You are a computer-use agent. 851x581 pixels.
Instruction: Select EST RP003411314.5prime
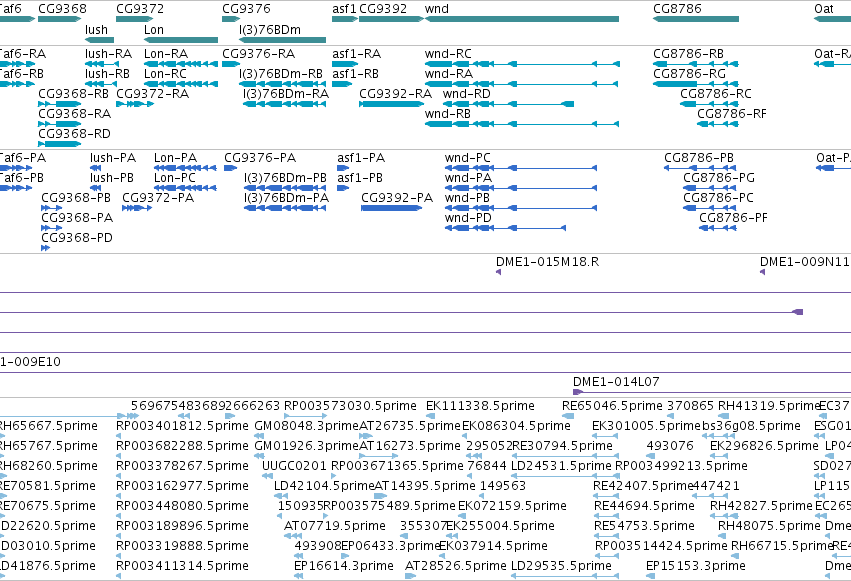point(118,576)
